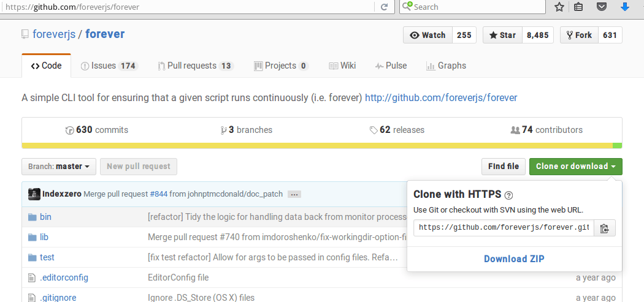Open the Indexzero author link
The height and width of the screenshot is (302, 644).
62,194
